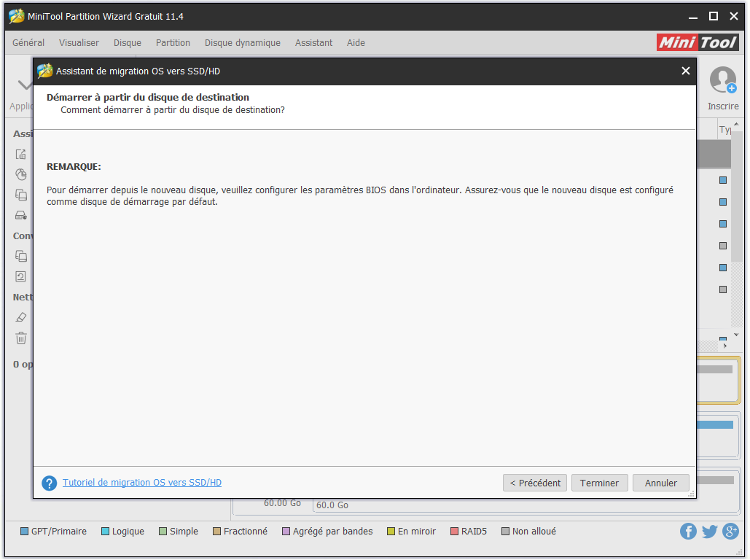Click the wipe disk eraser icon
750x560 pixels.
(x=21, y=317)
